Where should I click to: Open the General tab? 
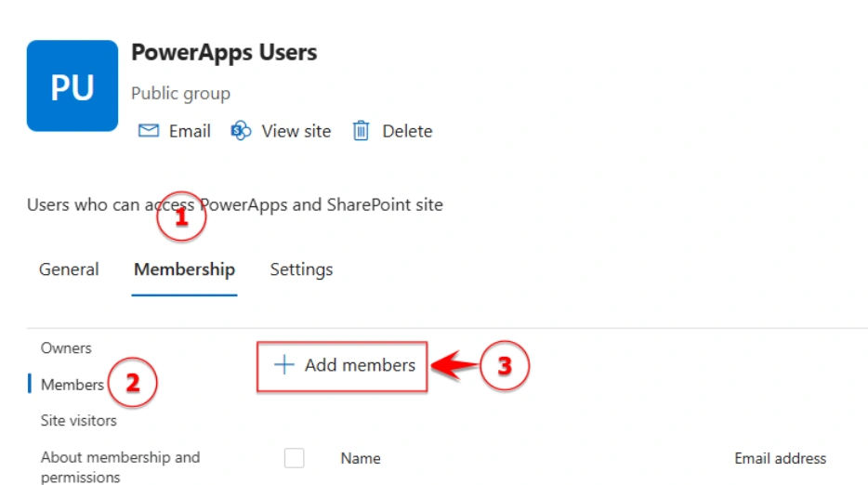coord(69,269)
